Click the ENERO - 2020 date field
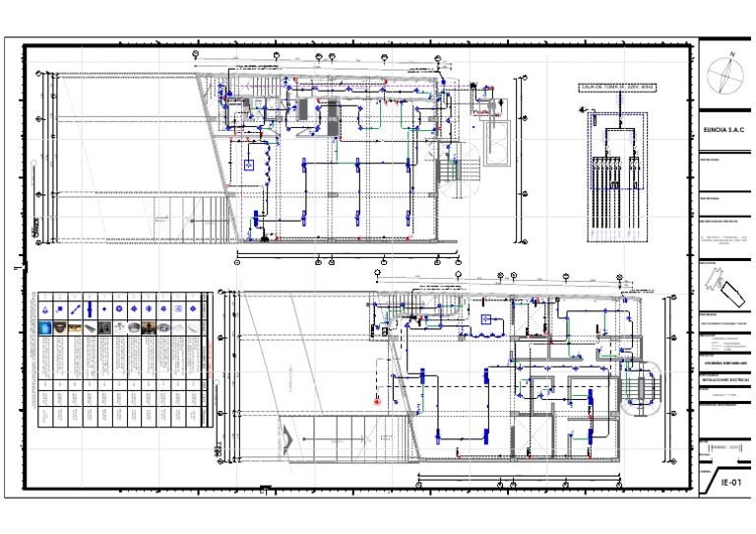The height and width of the screenshot is (534, 756). [x=724, y=447]
